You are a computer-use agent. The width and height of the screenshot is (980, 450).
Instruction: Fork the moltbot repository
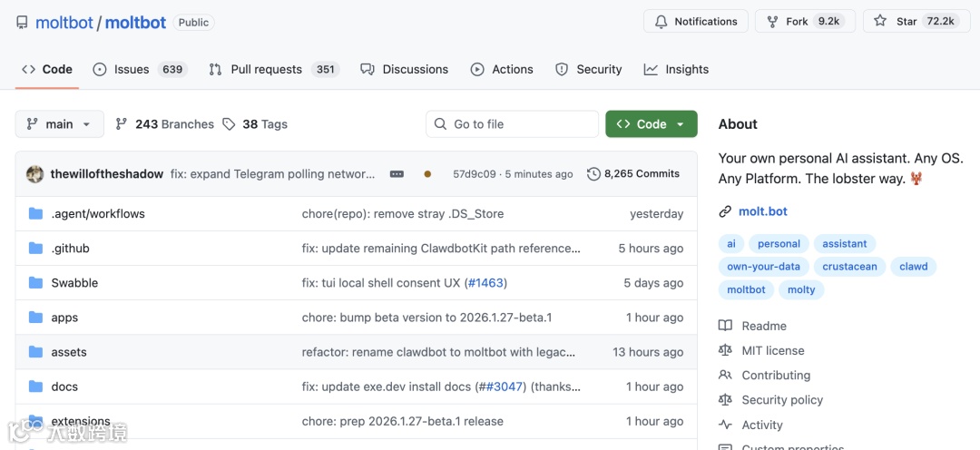pos(806,22)
